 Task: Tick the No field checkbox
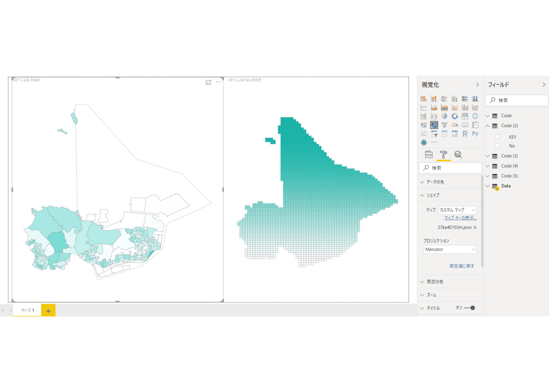(x=497, y=146)
